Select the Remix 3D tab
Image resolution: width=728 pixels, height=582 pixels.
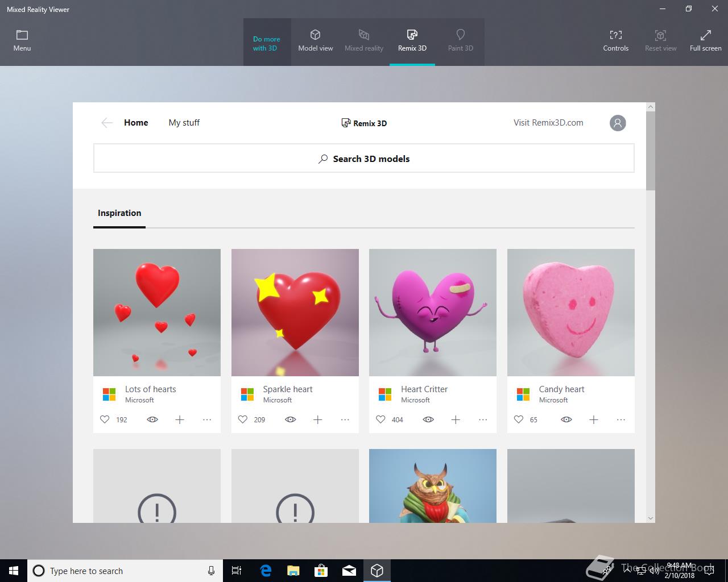412,41
